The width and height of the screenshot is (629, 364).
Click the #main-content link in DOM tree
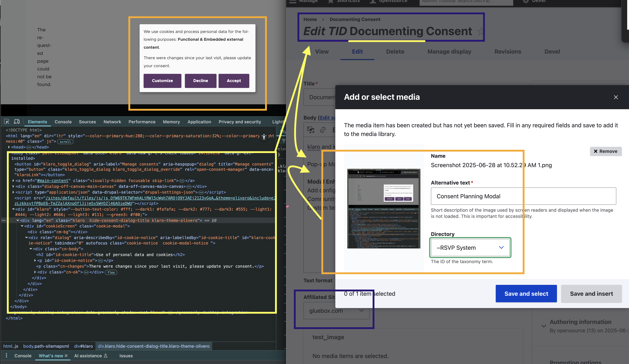pyautogui.click(x=53, y=181)
